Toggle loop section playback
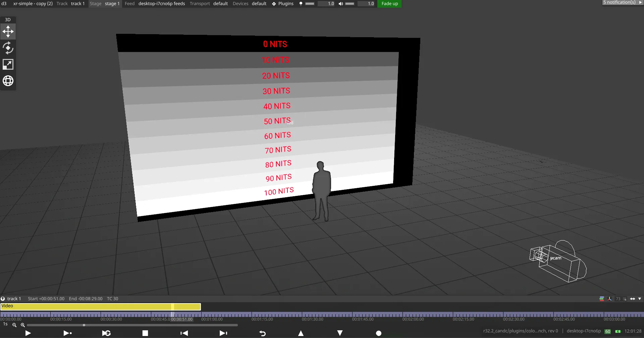This screenshot has width=644, height=338. click(x=106, y=333)
